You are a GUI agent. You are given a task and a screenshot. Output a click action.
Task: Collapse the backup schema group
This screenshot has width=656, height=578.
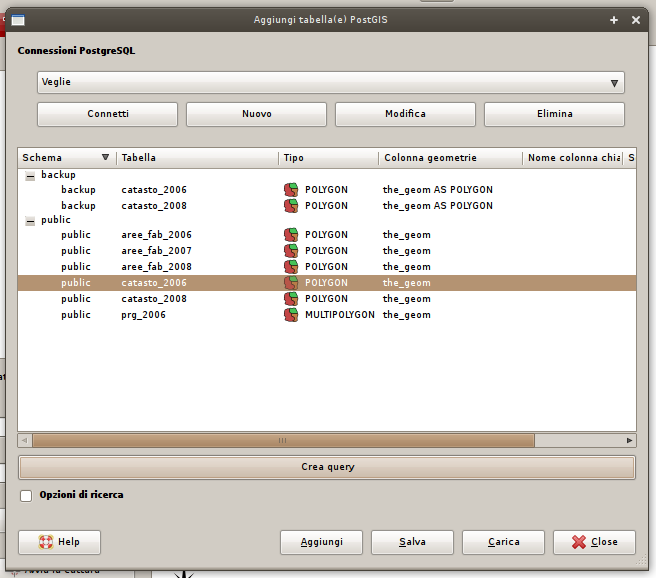point(30,176)
